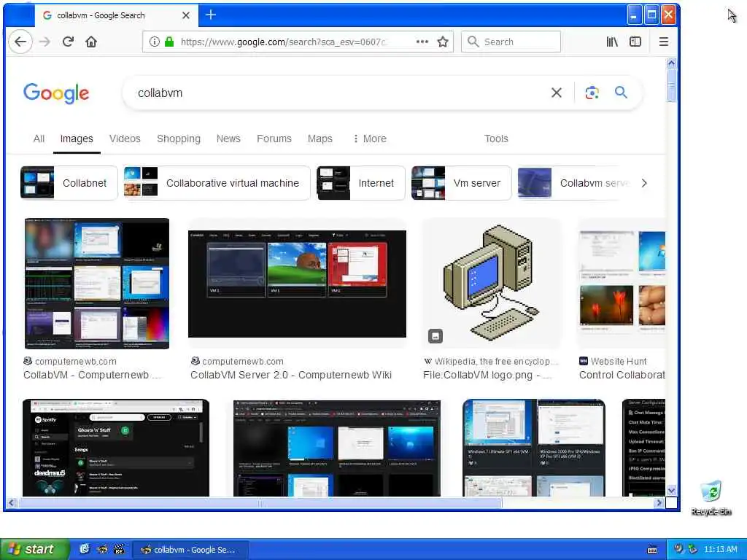Click the taskbar clock 11:13 AM

click(x=720, y=550)
